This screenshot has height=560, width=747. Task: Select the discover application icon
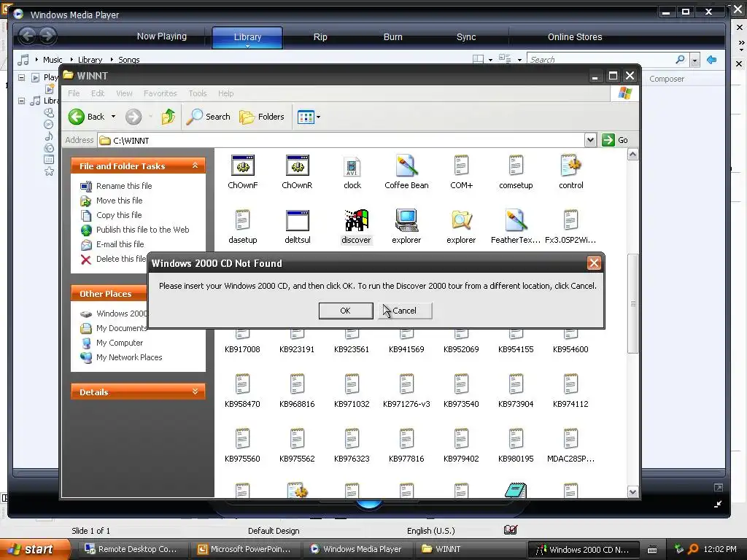click(x=356, y=220)
